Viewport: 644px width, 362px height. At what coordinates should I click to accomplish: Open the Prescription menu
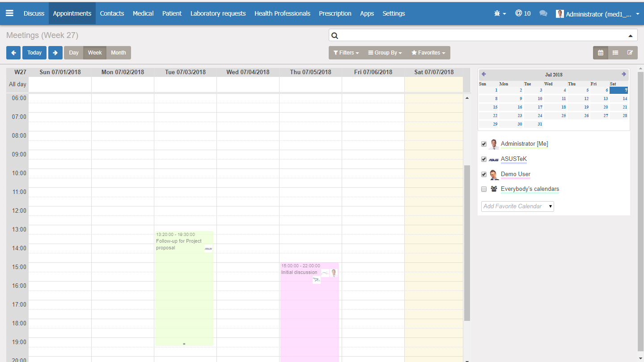(x=335, y=13)
